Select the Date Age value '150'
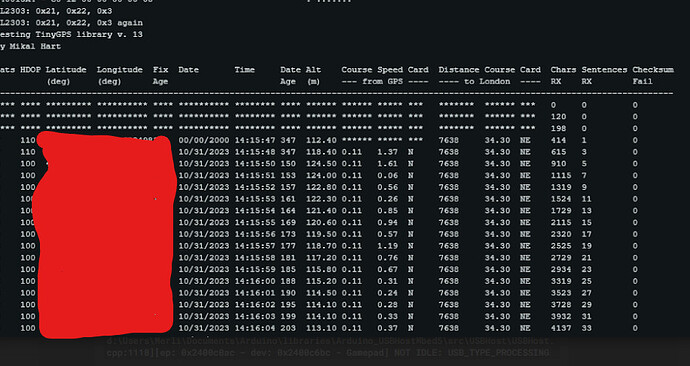 tap(288, 164)
